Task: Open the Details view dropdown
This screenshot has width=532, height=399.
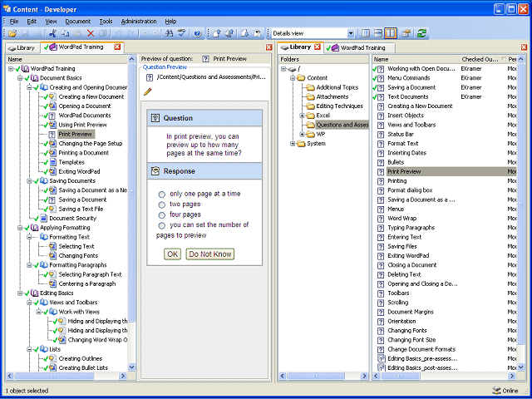Action: 351,33
